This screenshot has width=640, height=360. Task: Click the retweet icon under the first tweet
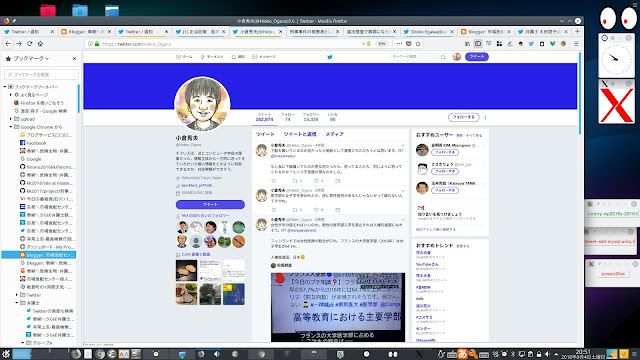tap(295, 180)
